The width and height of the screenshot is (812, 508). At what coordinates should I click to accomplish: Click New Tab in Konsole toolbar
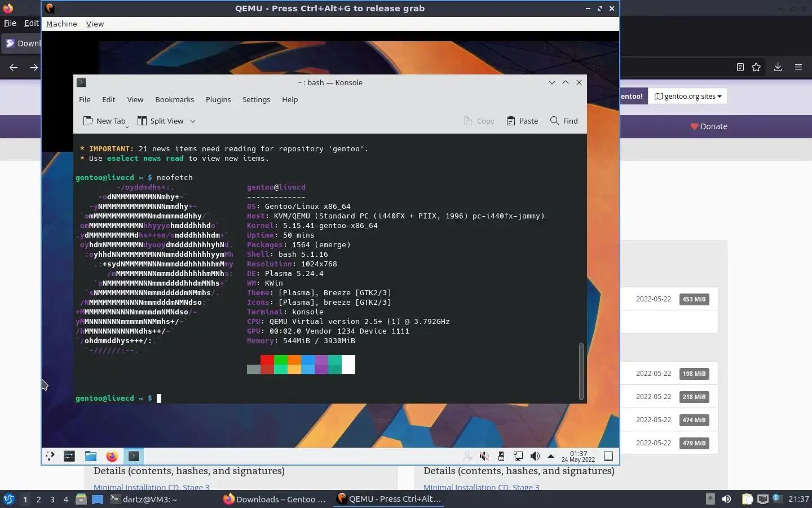[x=104, y=121]
